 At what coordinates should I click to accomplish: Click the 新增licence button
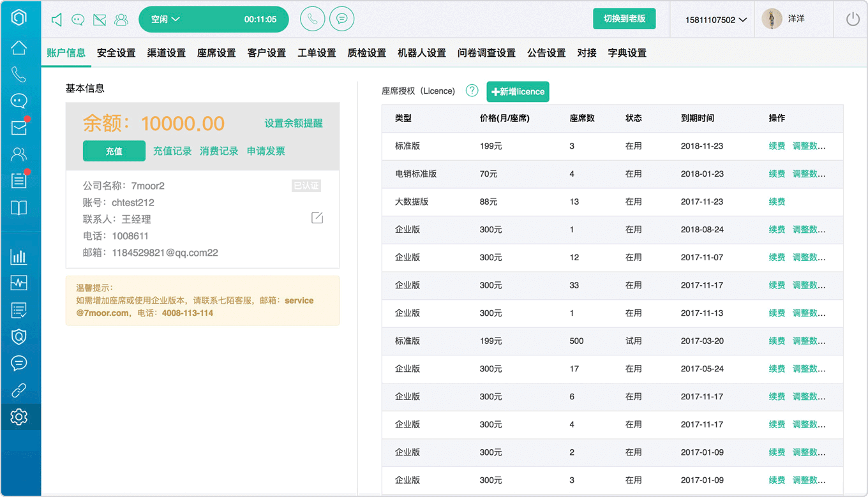[518, 92]
